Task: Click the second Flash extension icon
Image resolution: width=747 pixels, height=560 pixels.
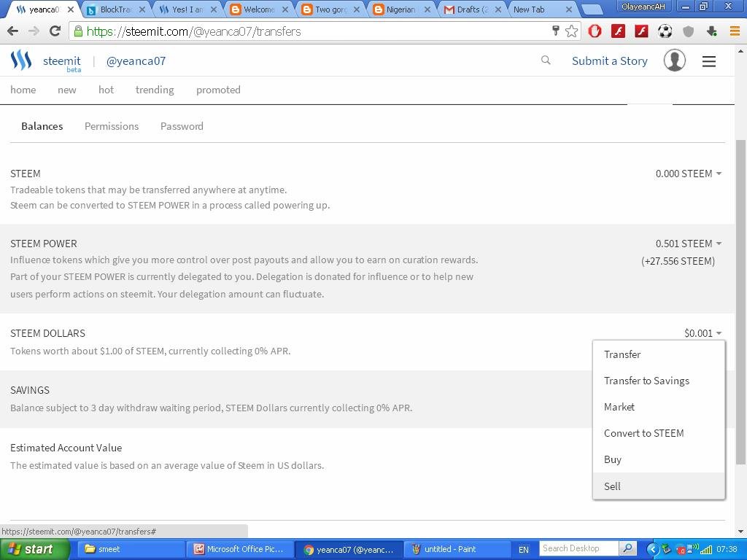Action: tap(641, 31)
